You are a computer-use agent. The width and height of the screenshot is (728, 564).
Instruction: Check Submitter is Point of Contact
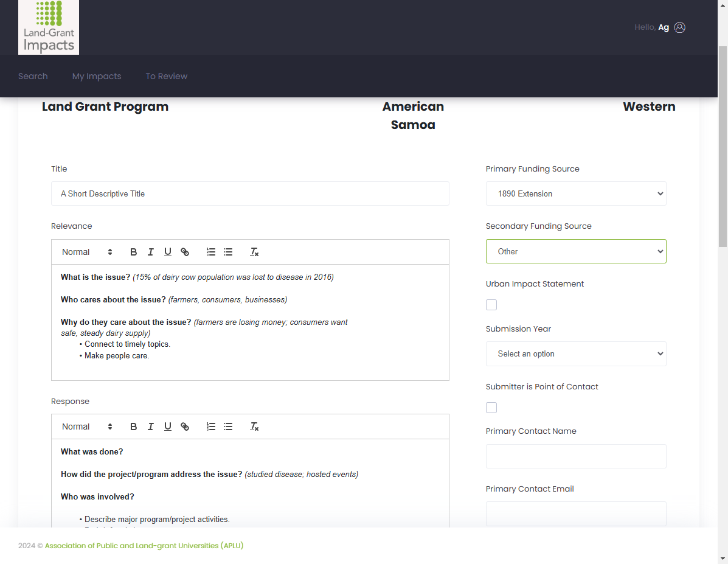click(491, 408)
